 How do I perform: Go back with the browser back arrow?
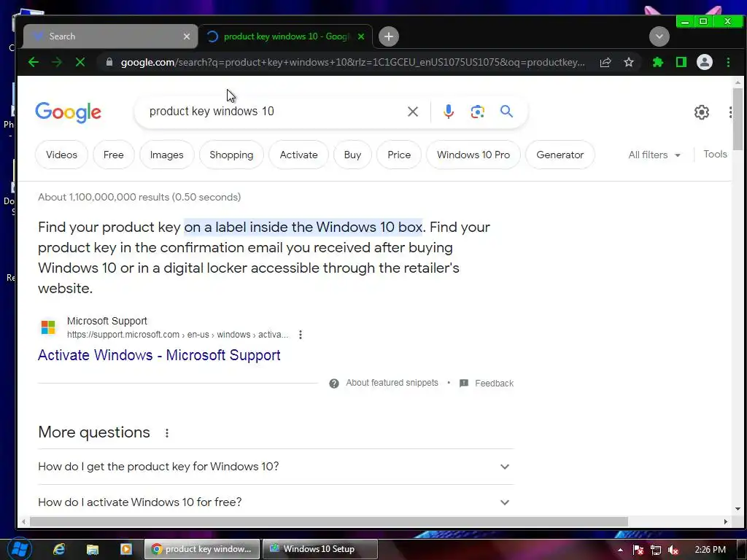coord(34,63)
